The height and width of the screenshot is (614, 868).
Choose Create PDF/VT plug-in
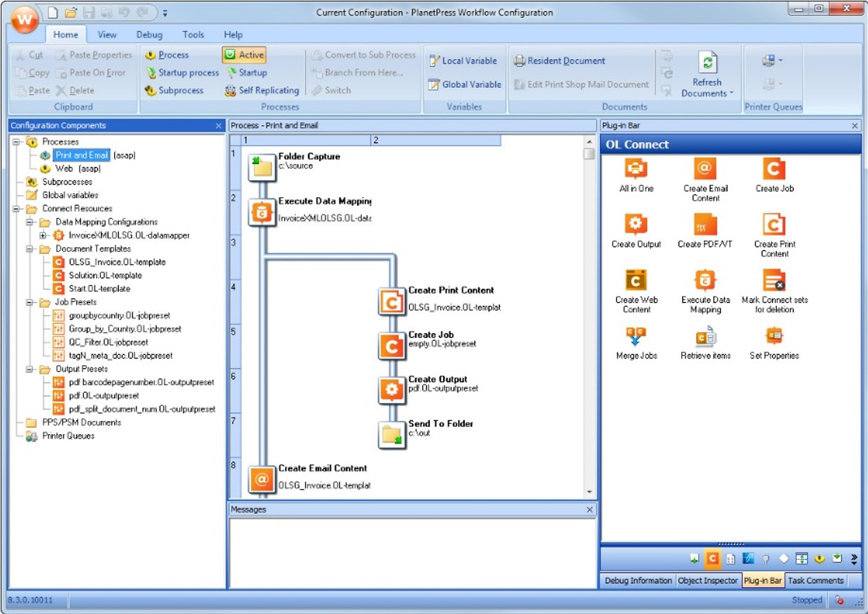pos(705,231)
